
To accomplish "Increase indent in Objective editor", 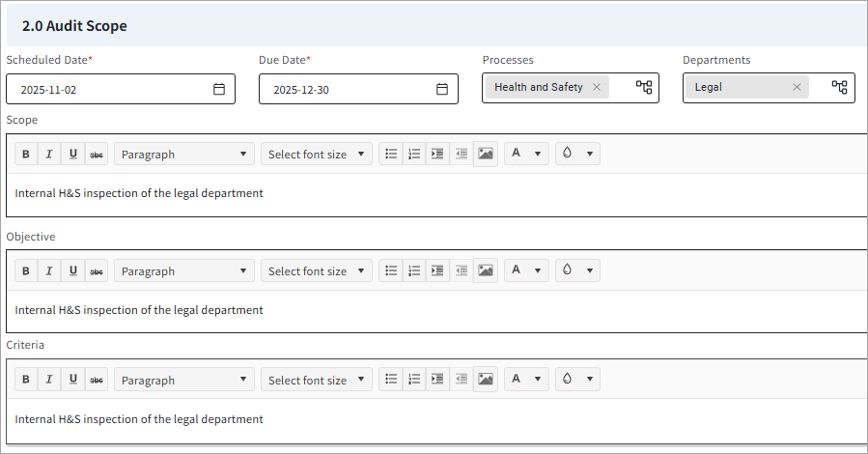I will coord(437,270).
